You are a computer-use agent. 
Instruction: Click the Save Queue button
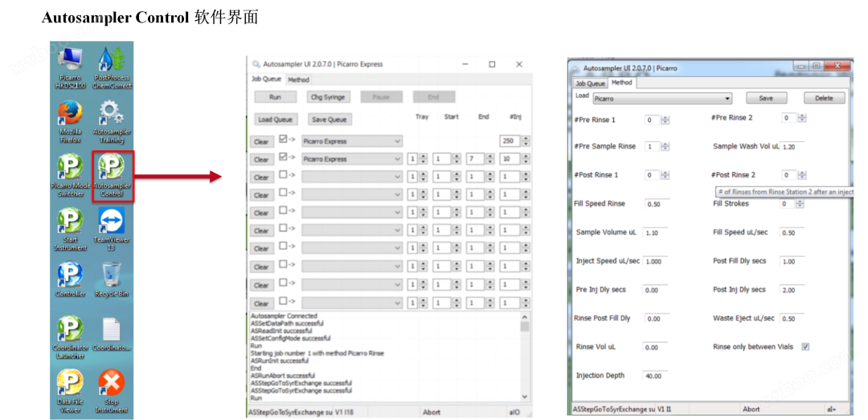[330, 120]
